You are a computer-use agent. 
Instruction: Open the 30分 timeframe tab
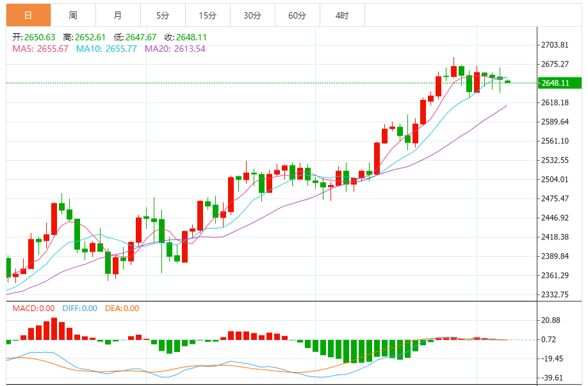(252, 15)
